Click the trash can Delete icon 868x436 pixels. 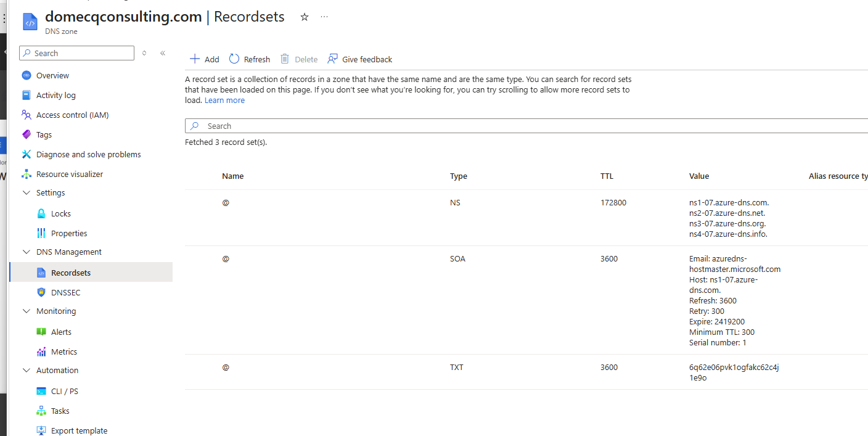point(285,59)
